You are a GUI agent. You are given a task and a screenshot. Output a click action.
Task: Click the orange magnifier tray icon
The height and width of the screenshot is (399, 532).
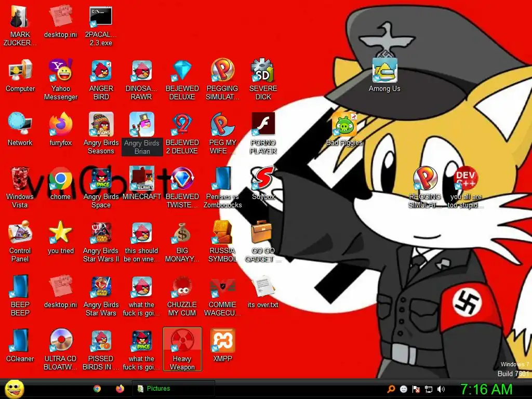[x=391, y=389]
